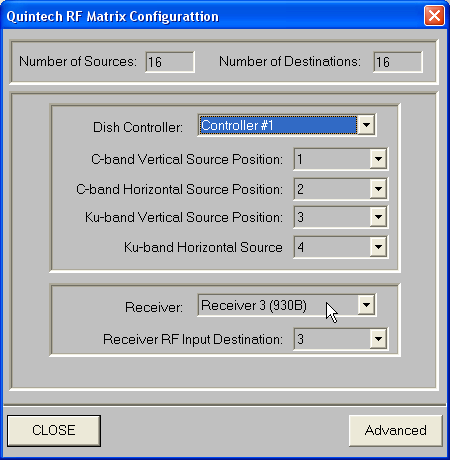450x460 pixels.
Task: Expand Ku-band Vertical Source Position dropdown
Action: pyautogui.click(x=378, y=217)
